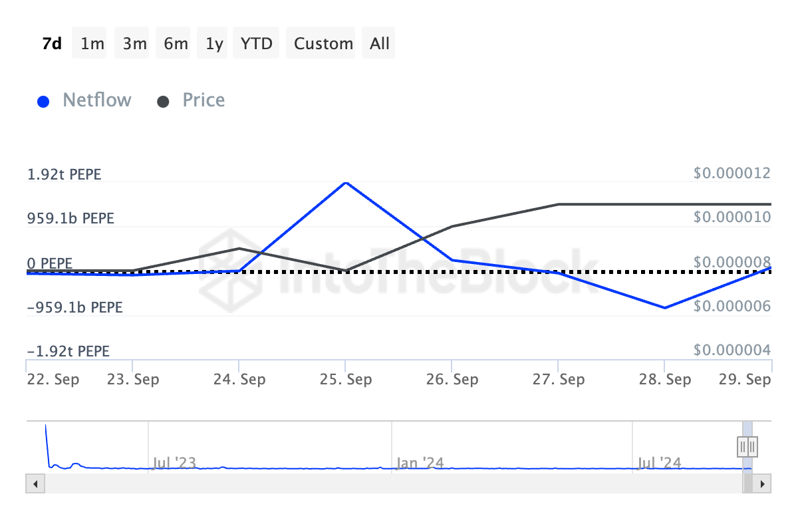Select YTD range option

tap(257, 44)
